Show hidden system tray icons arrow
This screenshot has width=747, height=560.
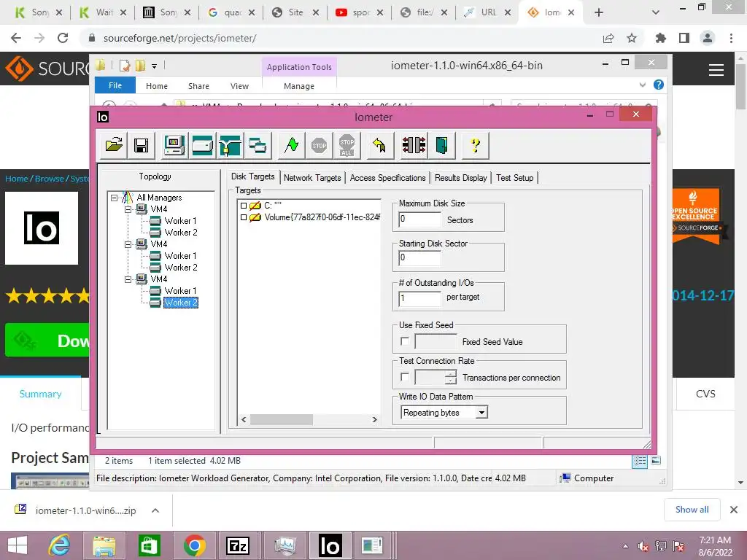pos(625,546)
